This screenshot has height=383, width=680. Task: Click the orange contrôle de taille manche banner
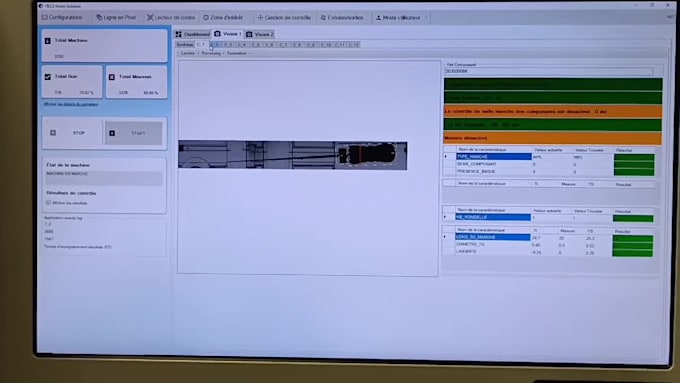tap(552, 111)
